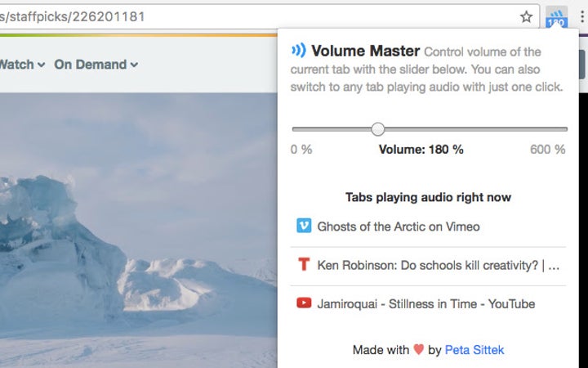Open the Chrome three-dot menu

click(581, 16)
